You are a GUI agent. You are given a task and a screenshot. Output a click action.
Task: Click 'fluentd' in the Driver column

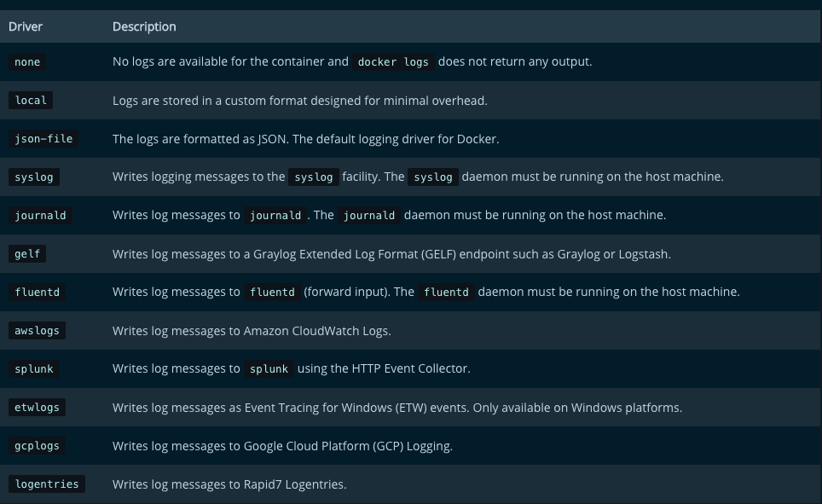click(x=38, y=292)
